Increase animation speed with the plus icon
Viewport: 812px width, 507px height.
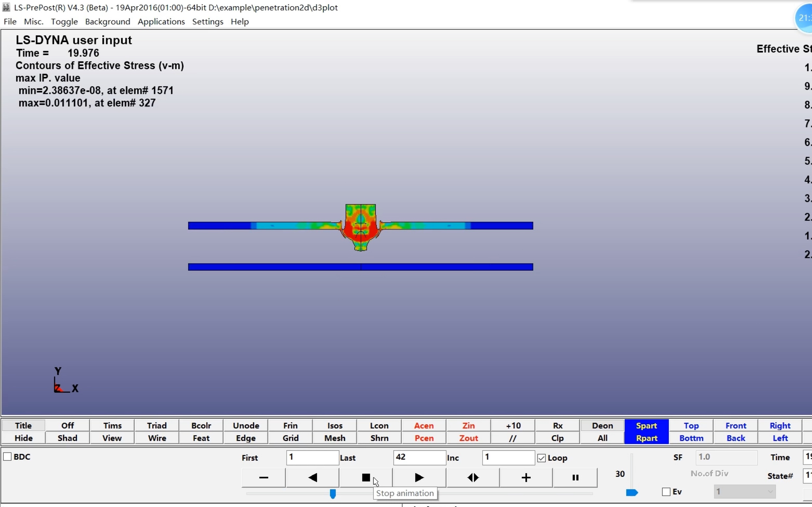pos(525,477)
